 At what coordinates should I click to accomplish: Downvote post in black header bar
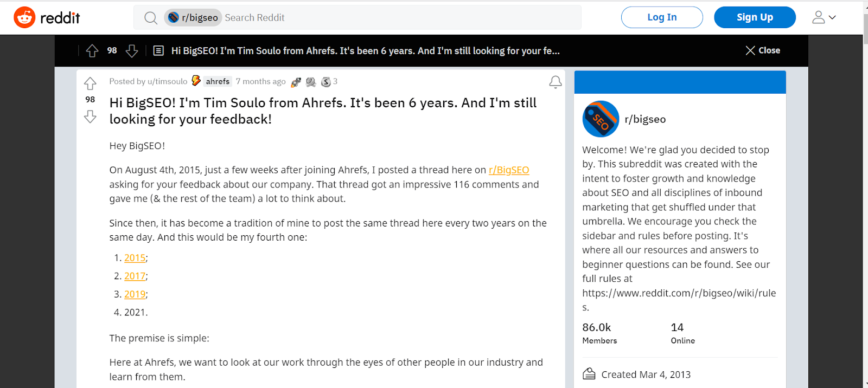coord(132,51)
